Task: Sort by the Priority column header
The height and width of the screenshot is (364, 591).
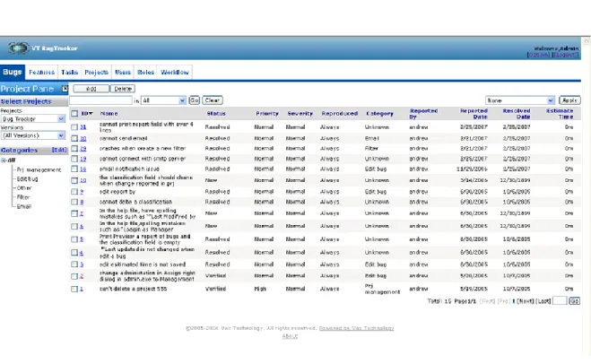Action: [x=267, y=114]
